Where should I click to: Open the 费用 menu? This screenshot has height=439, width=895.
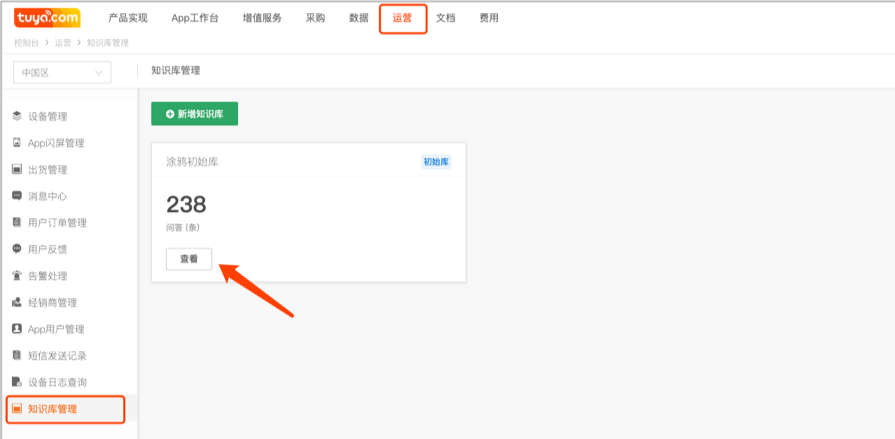[x=489, y=18]
